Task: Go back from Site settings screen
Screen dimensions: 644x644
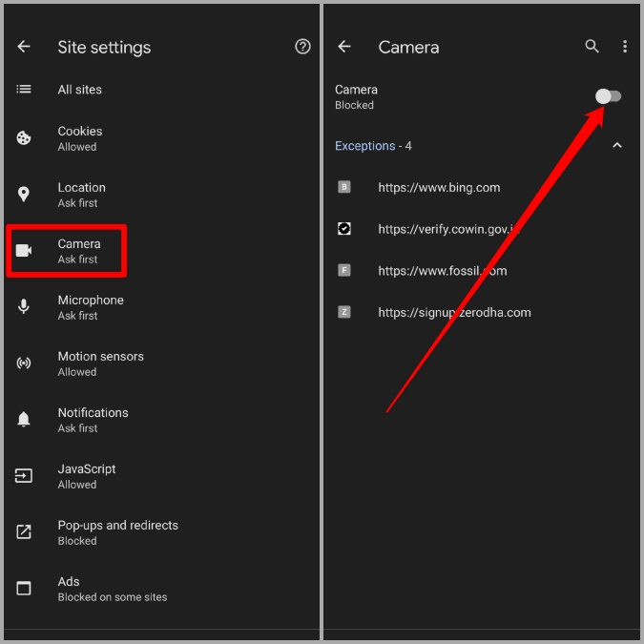Action: [24, 47]
